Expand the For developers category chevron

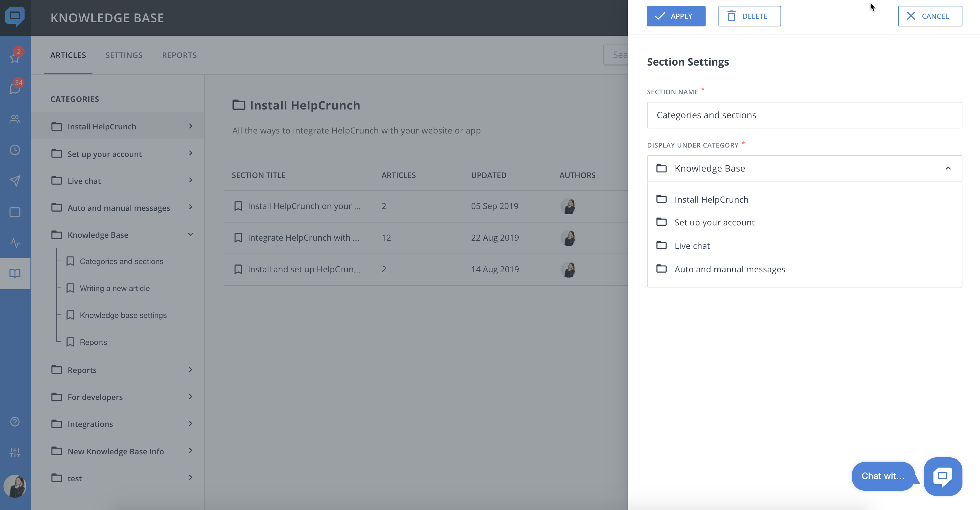coord(191,397)
